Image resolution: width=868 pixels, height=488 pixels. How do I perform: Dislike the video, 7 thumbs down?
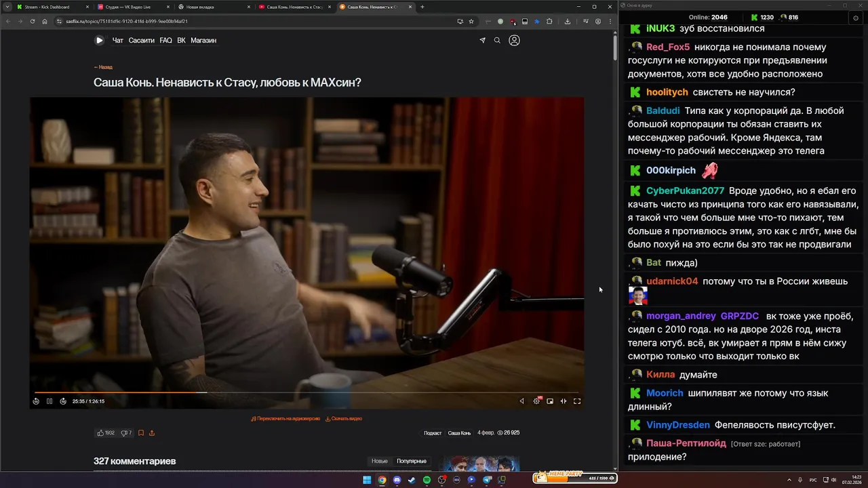pos(126,432)
